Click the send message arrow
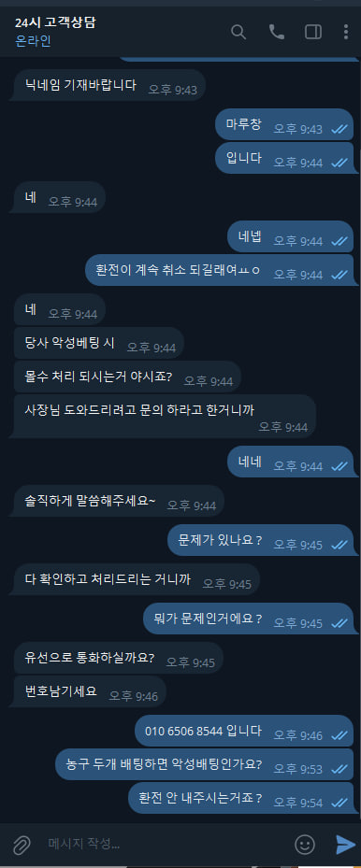Viewport: 361px width, 868px height. [345, 845]
